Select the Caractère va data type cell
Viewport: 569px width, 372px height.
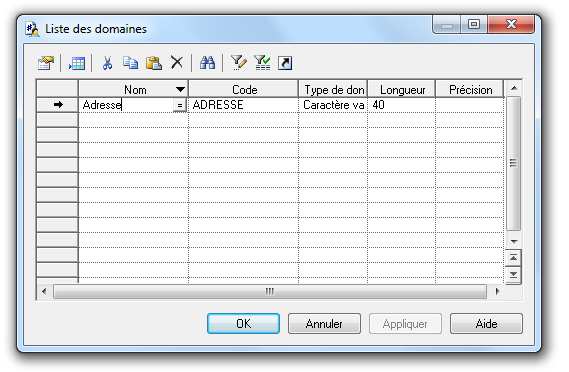pyautogui.click(x=333, y=105)
